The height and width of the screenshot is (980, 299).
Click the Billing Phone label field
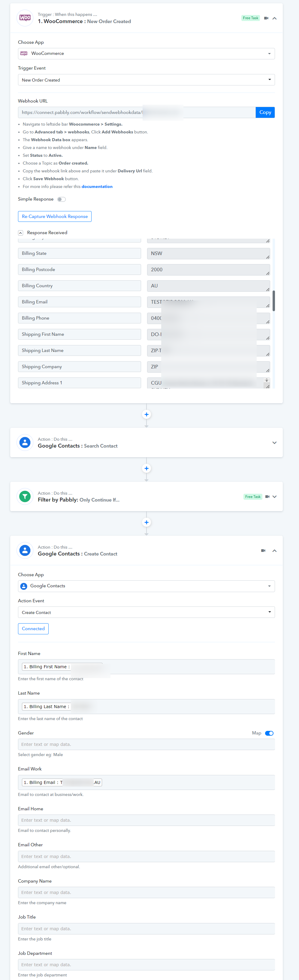pos(80,318)
